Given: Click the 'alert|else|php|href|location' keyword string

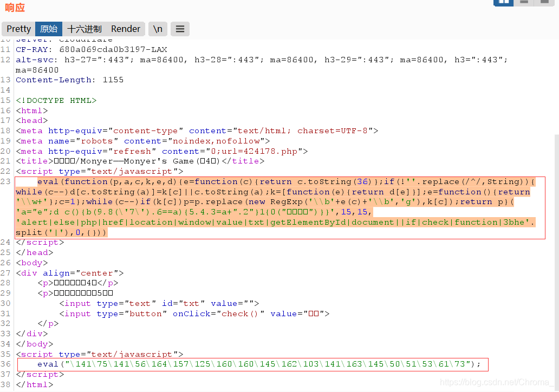Looking at the screenshot, I should pos(275,223).
